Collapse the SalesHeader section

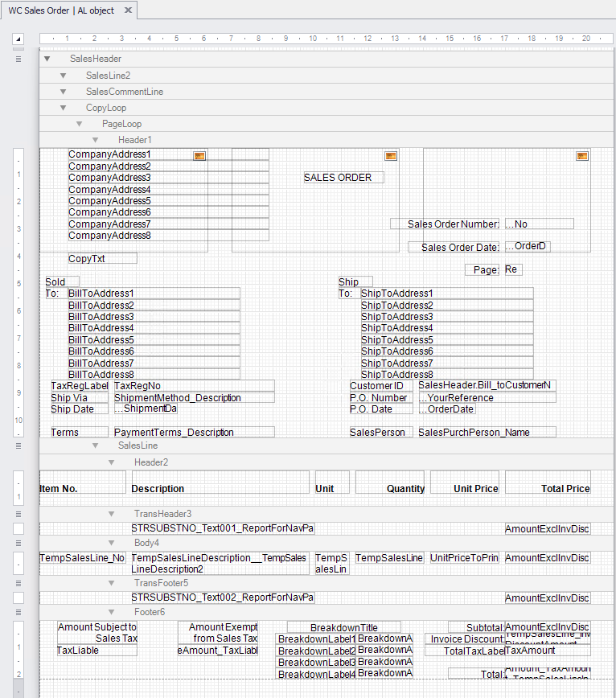47,59
